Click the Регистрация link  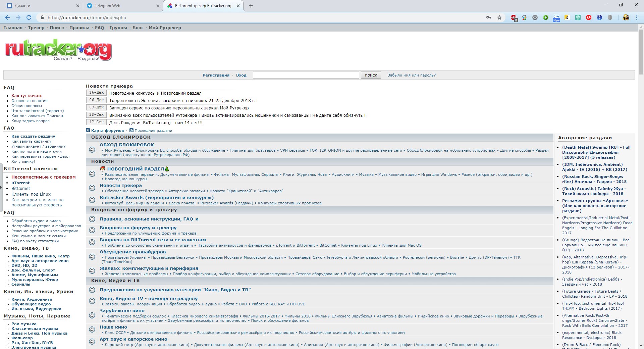(x=216, y=75)
